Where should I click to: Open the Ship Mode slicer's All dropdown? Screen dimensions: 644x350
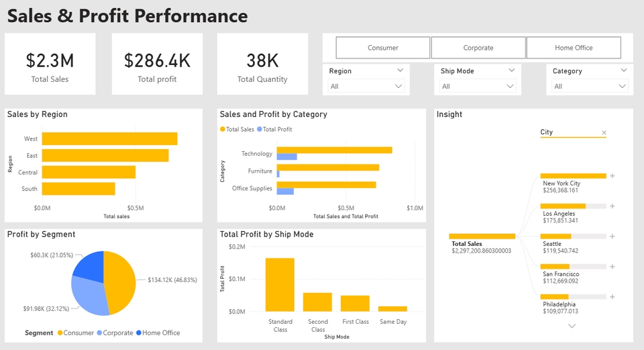point(478,86)
